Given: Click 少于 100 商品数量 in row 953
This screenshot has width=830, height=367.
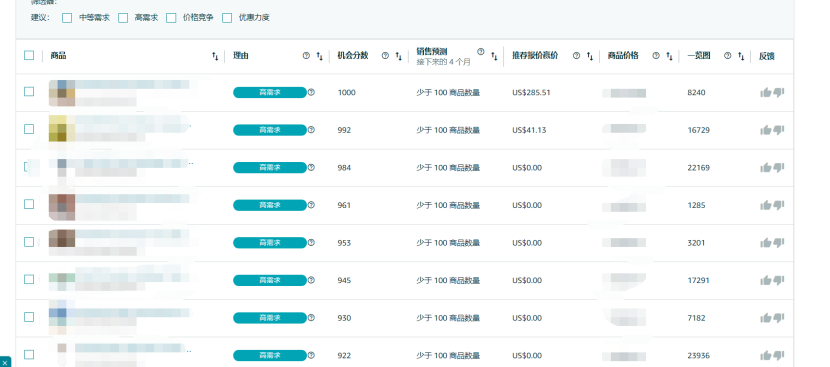Looking at the screenshot, I should [x=448, y=243].
